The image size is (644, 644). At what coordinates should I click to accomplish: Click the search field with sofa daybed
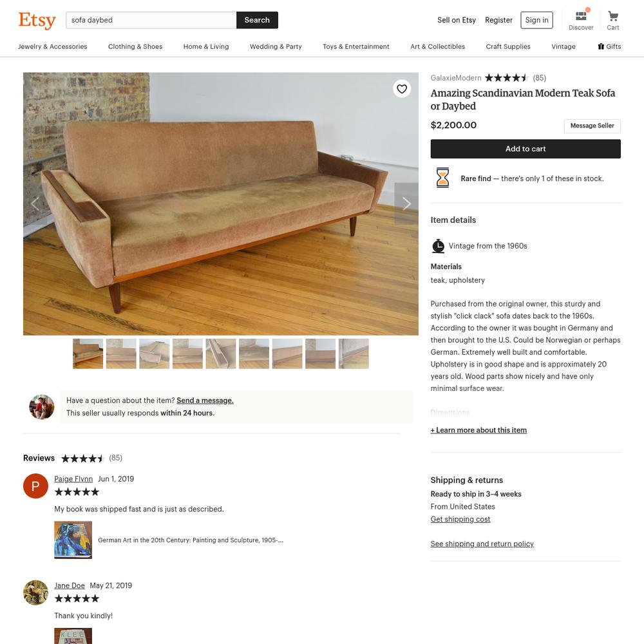pos(151,20)
